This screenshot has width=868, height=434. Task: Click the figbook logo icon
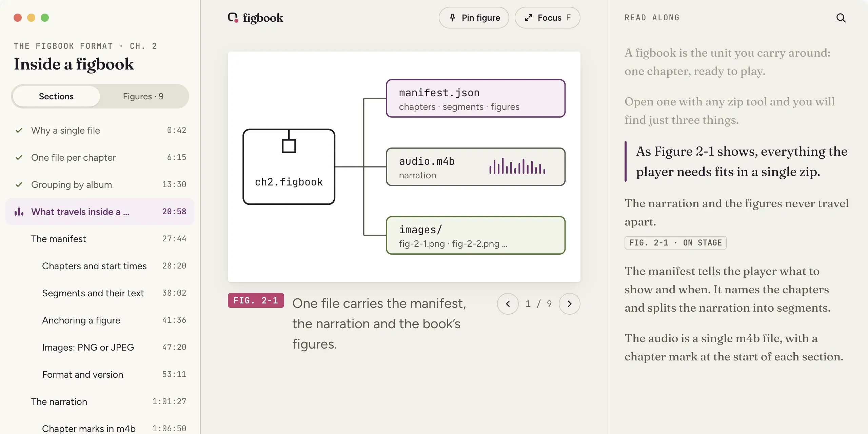(233, 18)
